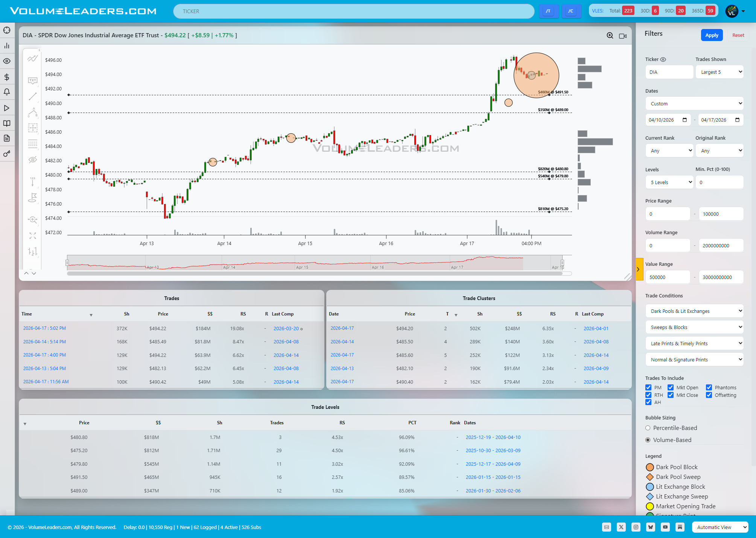Uncheck the Phantoms checkbox
This screenshot has width=756, height=538.
(709, 387)
